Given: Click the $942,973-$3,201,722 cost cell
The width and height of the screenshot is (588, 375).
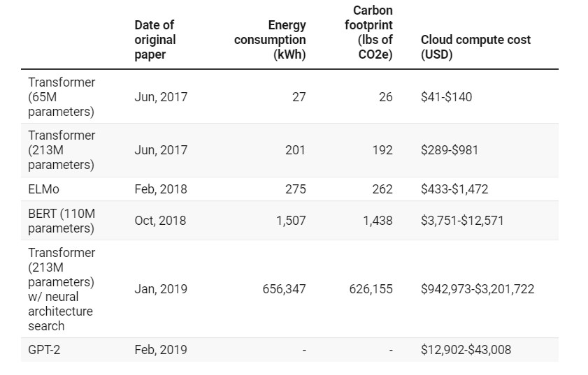Looking at the screenshot, I should tap(478, 289).
